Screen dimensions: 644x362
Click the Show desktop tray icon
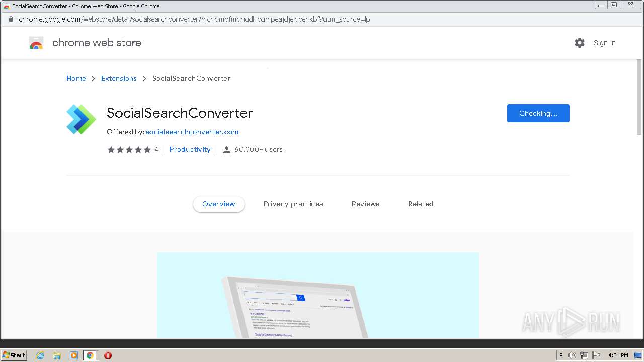click(638, 355)
